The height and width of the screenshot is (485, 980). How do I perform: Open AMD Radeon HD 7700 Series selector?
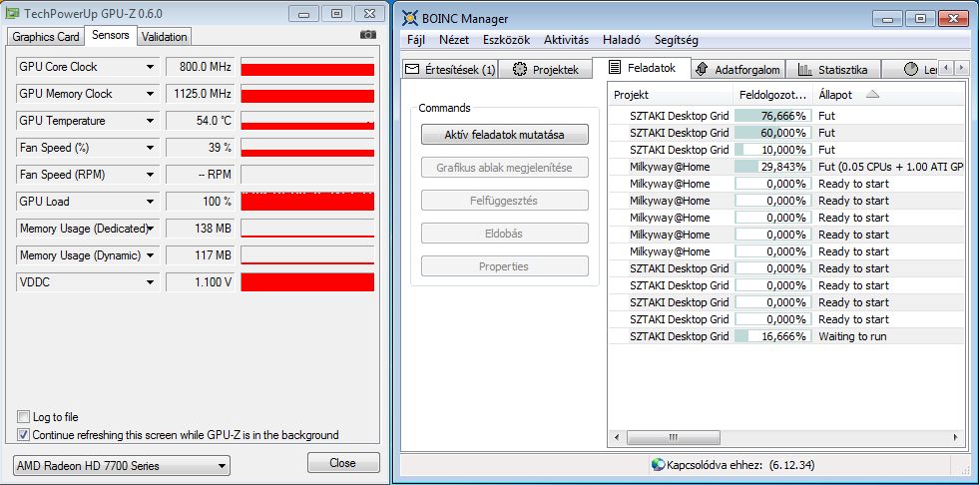coord(121,466)
